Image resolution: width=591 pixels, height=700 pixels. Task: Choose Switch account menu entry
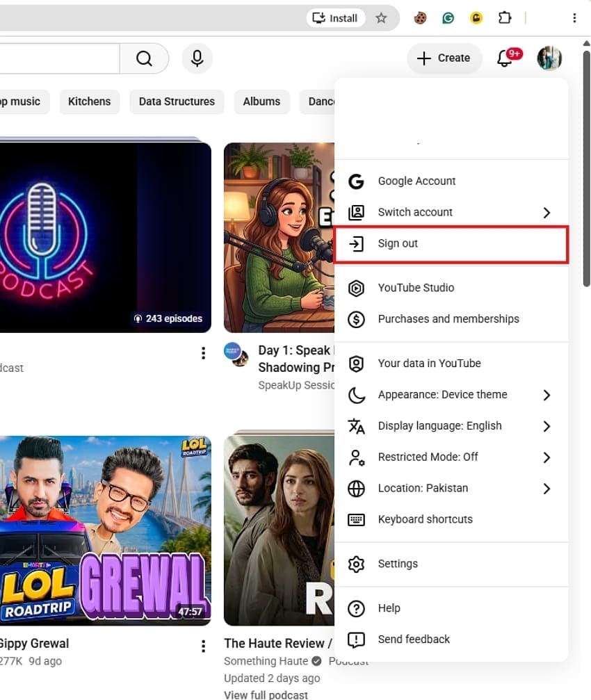(x=451, y=213)
